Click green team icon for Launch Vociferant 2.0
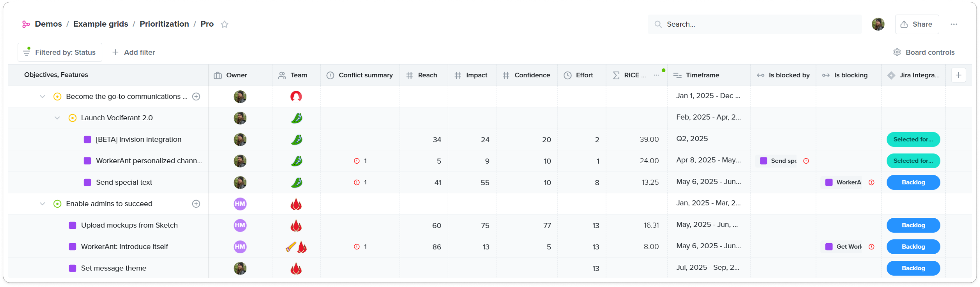This screenshot has width=980, height=287. pos(296,118)
